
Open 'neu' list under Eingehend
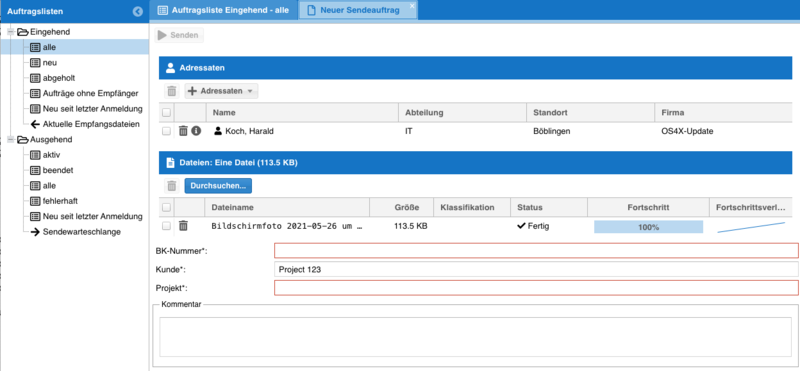point(50,63)
